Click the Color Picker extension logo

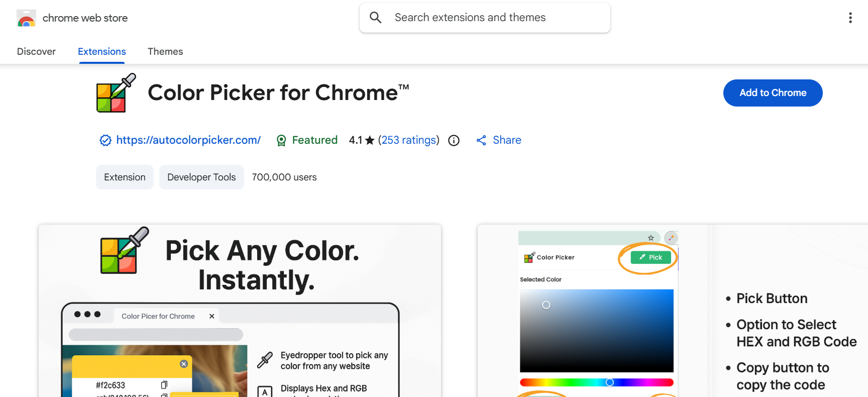click(116, 93)
